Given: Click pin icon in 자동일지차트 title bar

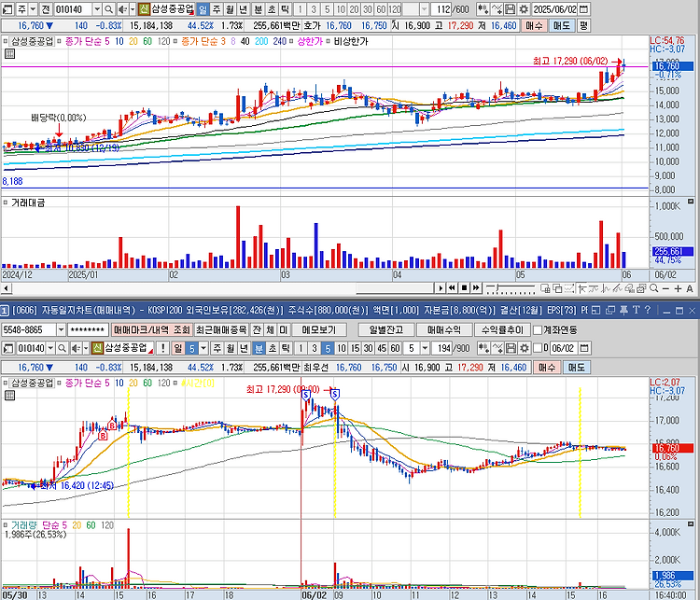Looking at the screenshot, I should (x=623, y=310).
